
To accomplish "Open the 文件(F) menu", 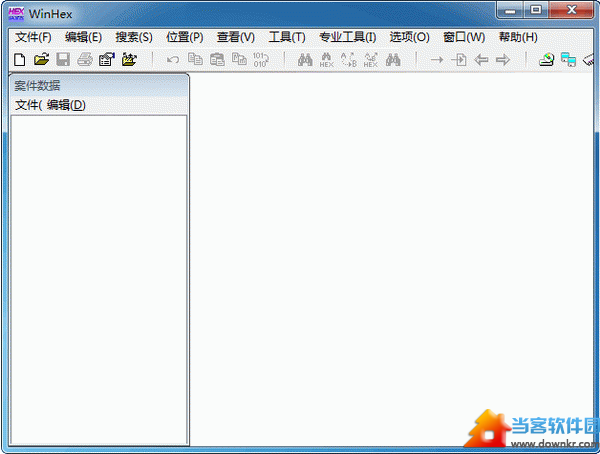I will 33,37.
